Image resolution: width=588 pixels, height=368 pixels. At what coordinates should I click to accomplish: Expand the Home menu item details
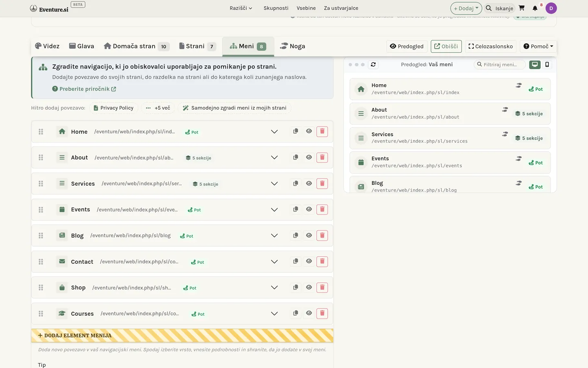[x=274, y=132]
